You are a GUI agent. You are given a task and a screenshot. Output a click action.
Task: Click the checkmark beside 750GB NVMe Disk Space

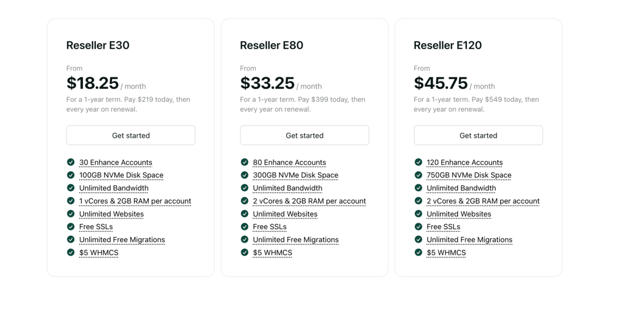tap(419, 175)
